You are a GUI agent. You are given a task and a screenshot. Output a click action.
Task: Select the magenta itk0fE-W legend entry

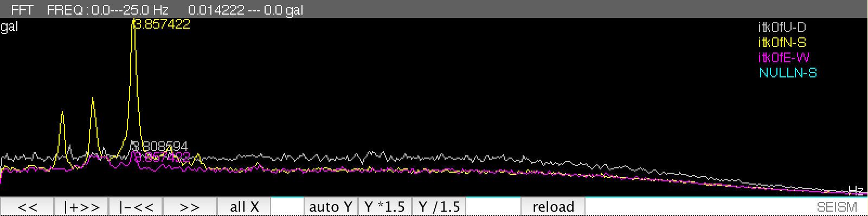[x=783, y=57]
